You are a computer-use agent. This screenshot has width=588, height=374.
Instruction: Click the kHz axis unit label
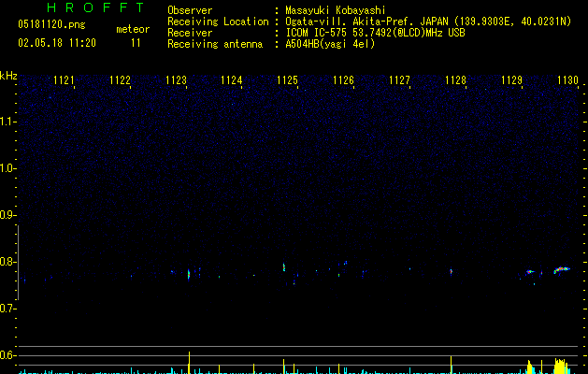click(8, 76)
